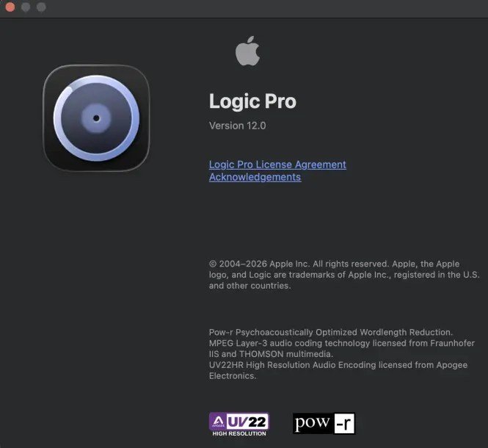Click the 2004–2026 Apple copyright notice
Viewport: 488px width, 448px height.
pos(344,275)
